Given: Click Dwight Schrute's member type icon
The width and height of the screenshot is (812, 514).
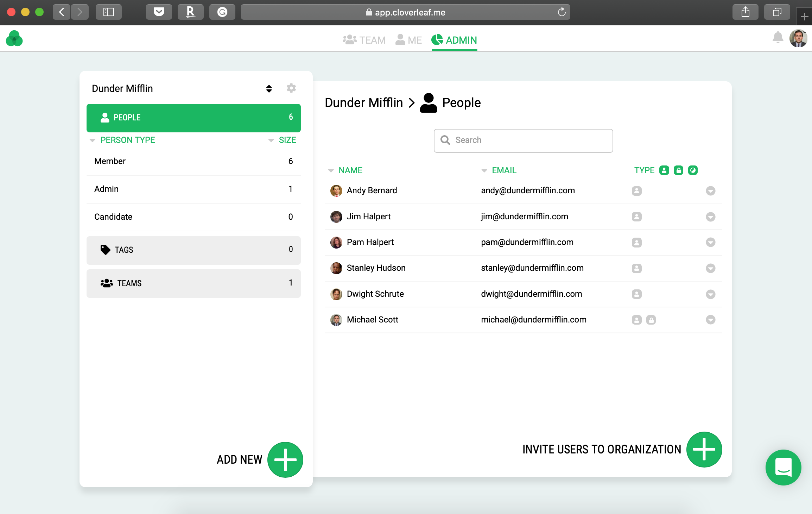Looking at the screenshot, I should [x=637, y=294].
